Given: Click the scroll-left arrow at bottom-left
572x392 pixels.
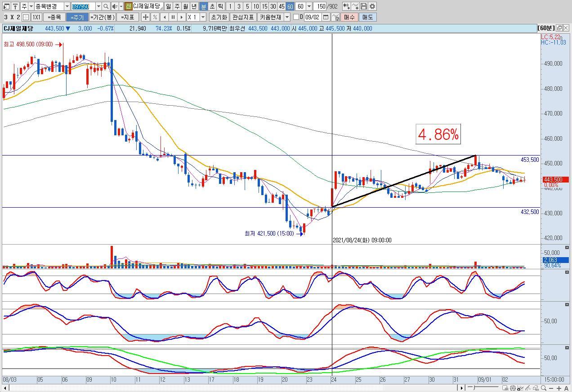Looking at the screenshot, I should [x=5, y=388].
